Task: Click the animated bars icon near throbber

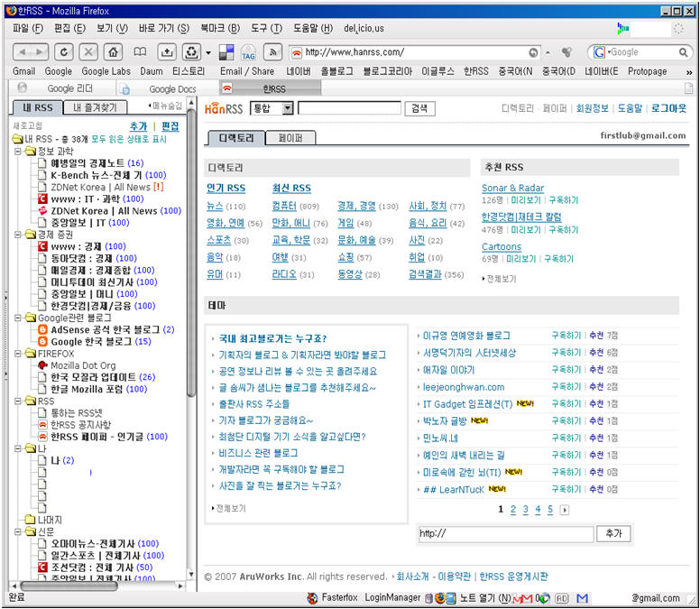Action: click(622, 29)
